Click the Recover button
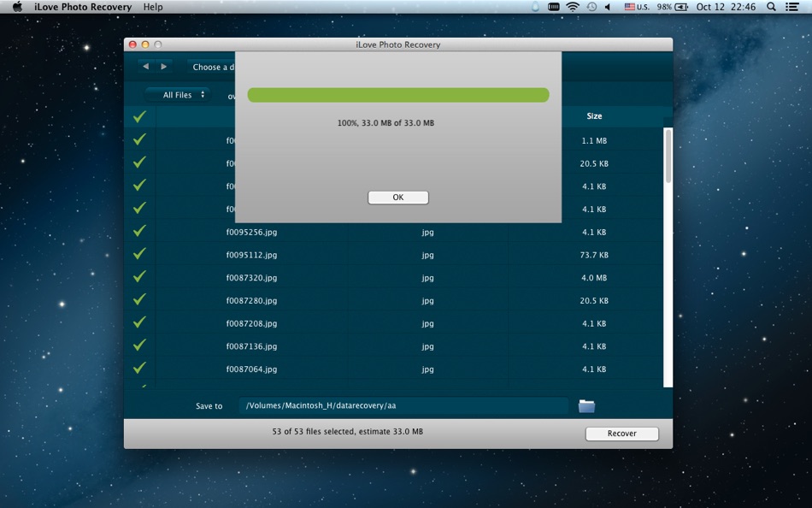Screen dimensions: 812x508 (622, 434)
